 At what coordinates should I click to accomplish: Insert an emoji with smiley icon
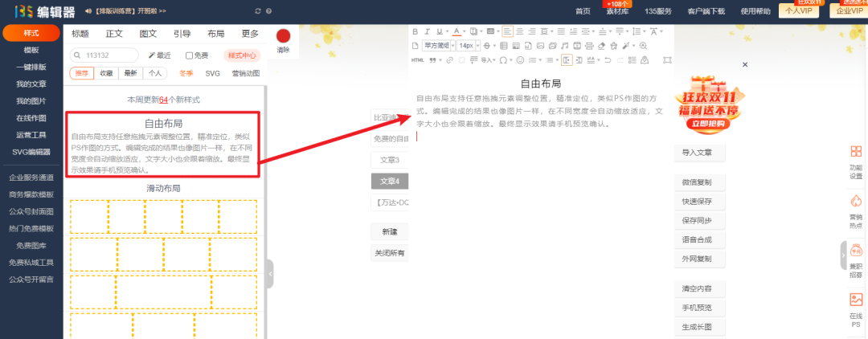[520, 59]
